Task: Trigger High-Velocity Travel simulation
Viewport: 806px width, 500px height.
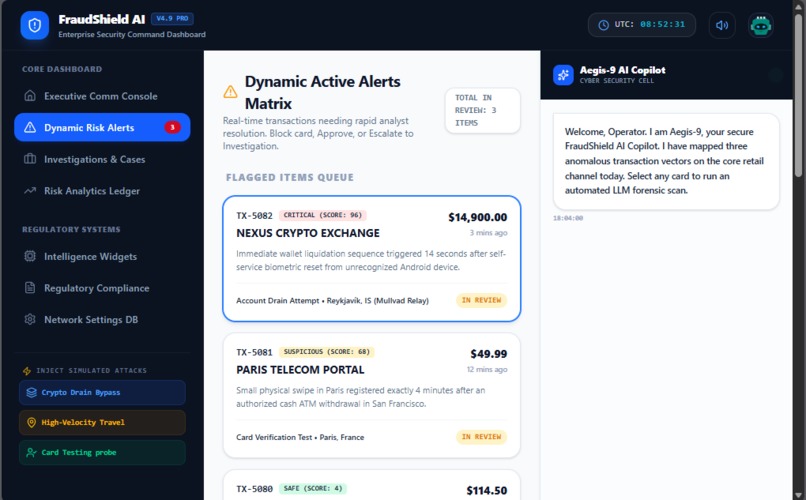Action: point(102,422)
